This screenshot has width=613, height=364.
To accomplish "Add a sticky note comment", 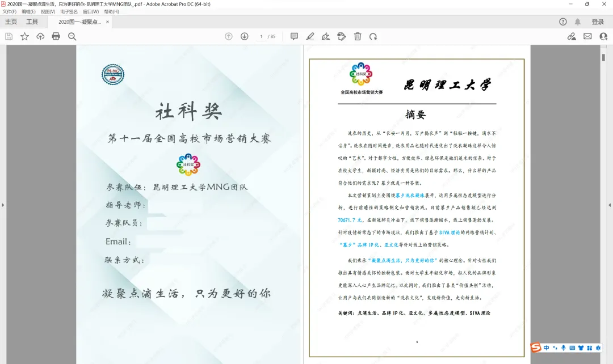I will coord(294,36).
